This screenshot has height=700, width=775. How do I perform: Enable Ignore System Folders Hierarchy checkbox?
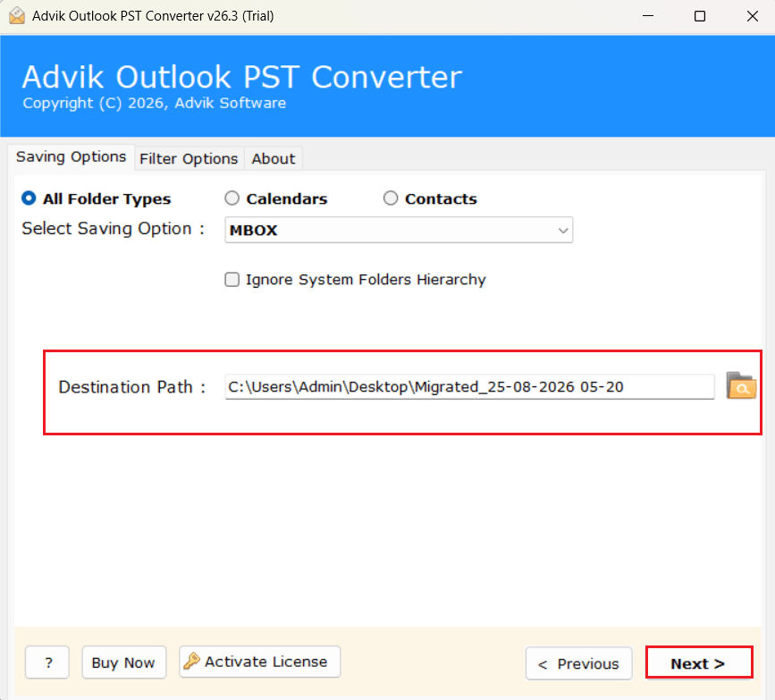click(x=232, y=279)
